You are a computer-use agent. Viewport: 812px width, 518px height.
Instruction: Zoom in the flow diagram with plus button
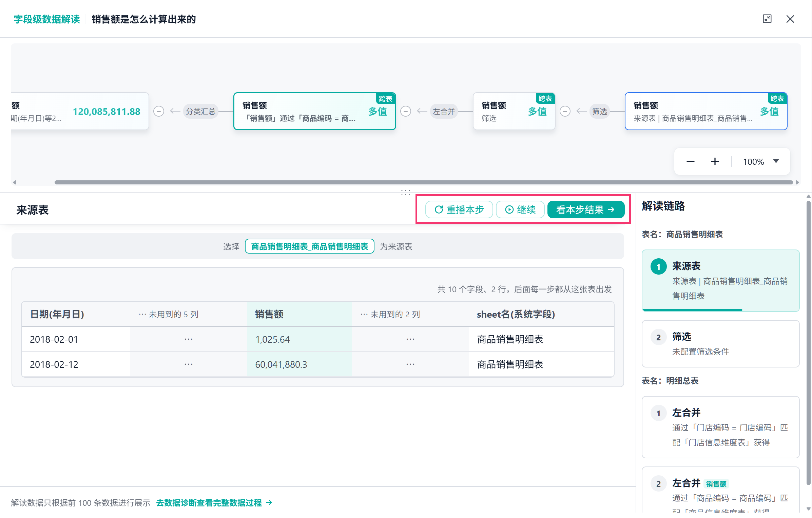pyautogui.click(x=715, y=162)
